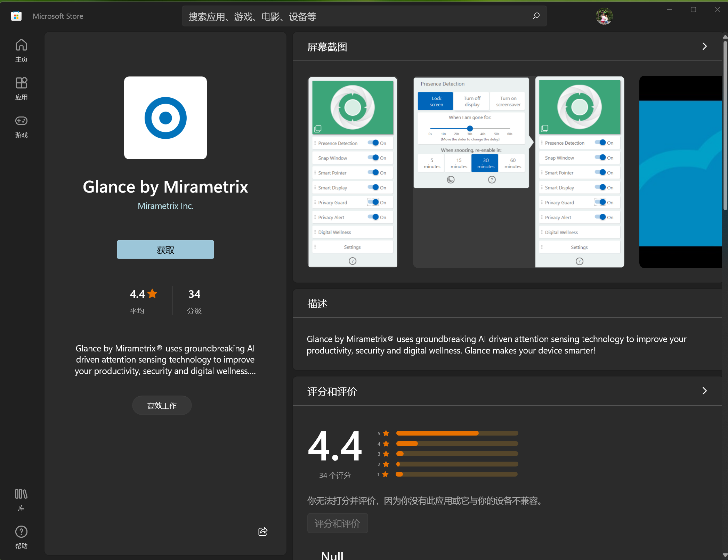Screen dimensions: 728x560
Task: Maximize the Microsoft Store window
Action: 693,10
